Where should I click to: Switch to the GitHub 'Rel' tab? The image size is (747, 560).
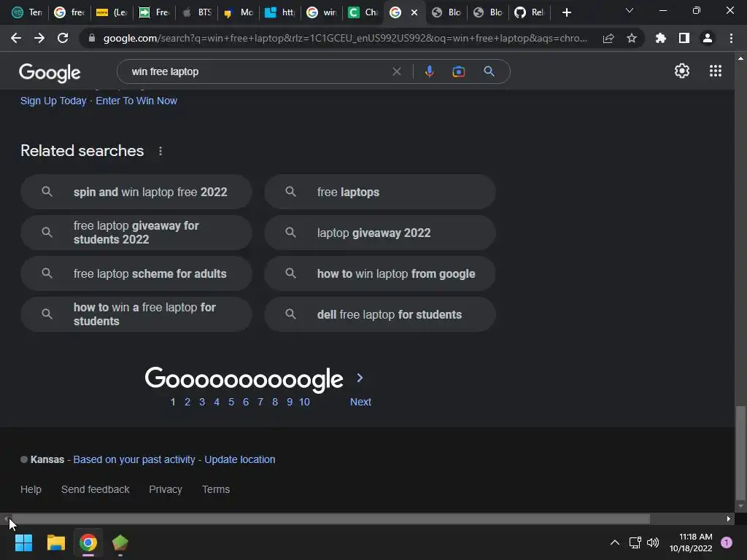pyautogui.click(x=530, y=12)
